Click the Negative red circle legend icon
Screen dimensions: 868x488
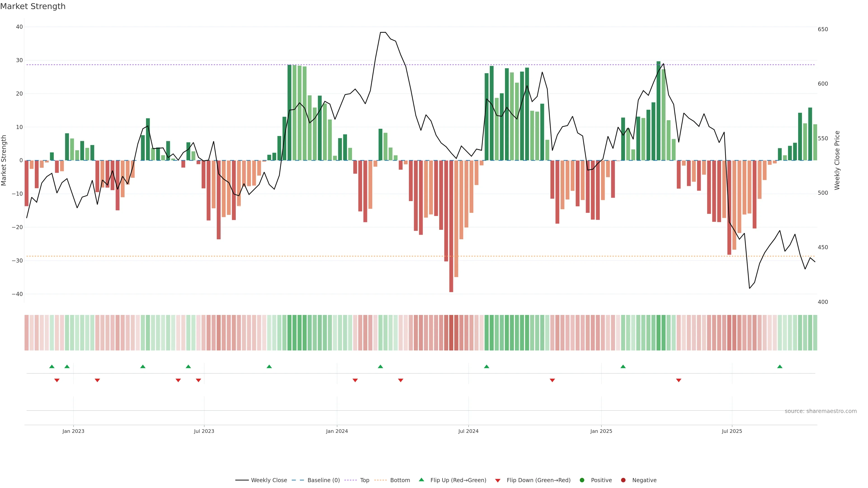[623, 480]
